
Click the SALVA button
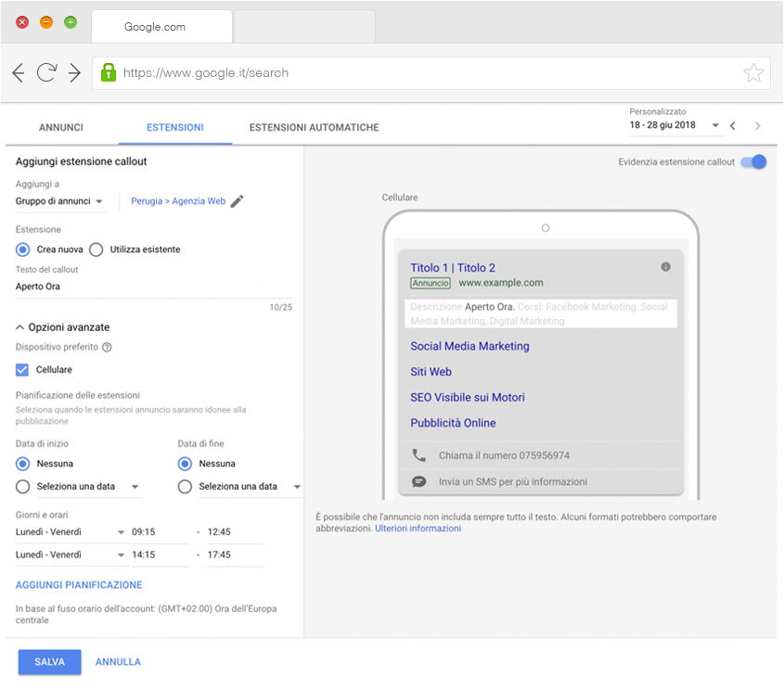pyautogui.click(x=49, y=662)
